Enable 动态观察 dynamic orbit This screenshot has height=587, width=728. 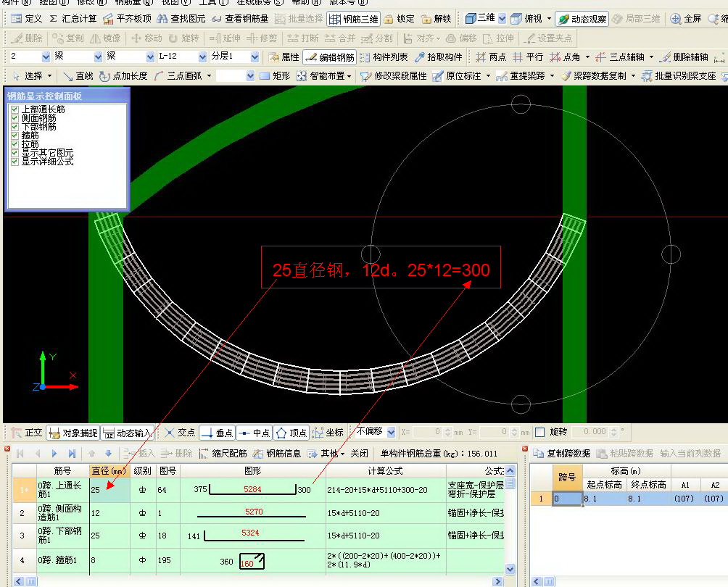[x=582, y=19]
